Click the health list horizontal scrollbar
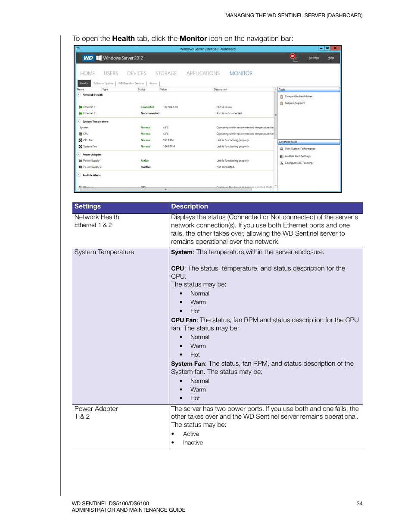411x532 pixels. [175, 189]
